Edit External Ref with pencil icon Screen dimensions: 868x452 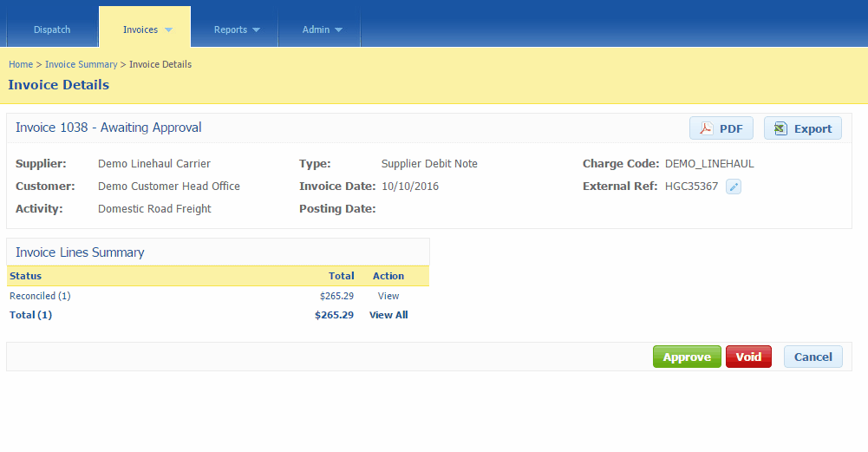(x=734, y=187)
